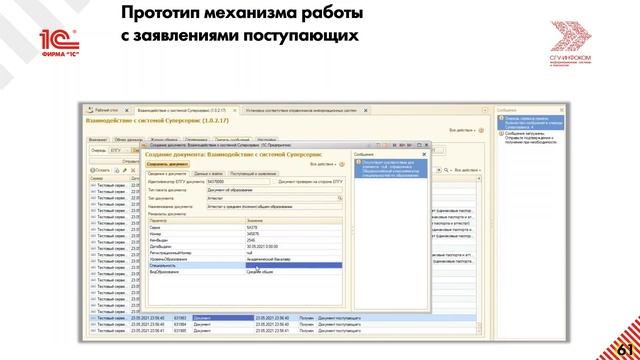Maximize the 'Создание документа' dialog window
Image resolution: width=640 pixels, height=360 pixels.
click(419, 145)
